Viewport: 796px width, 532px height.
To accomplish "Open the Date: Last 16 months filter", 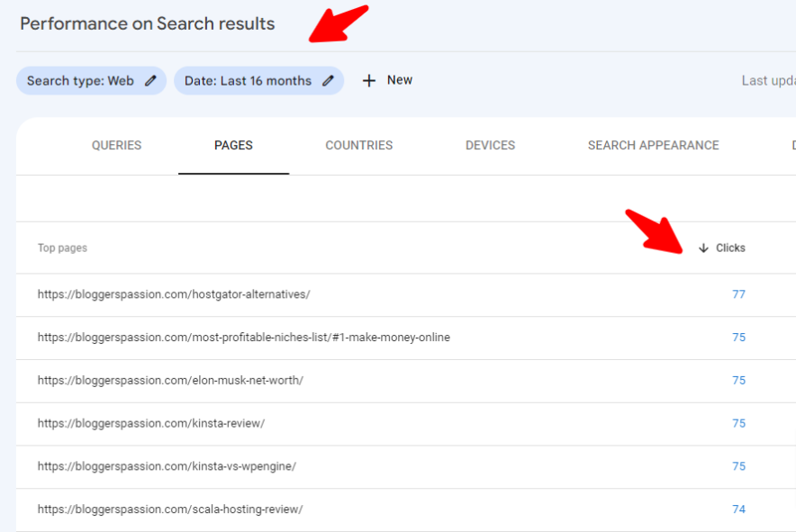I will (x=248, y=81).
